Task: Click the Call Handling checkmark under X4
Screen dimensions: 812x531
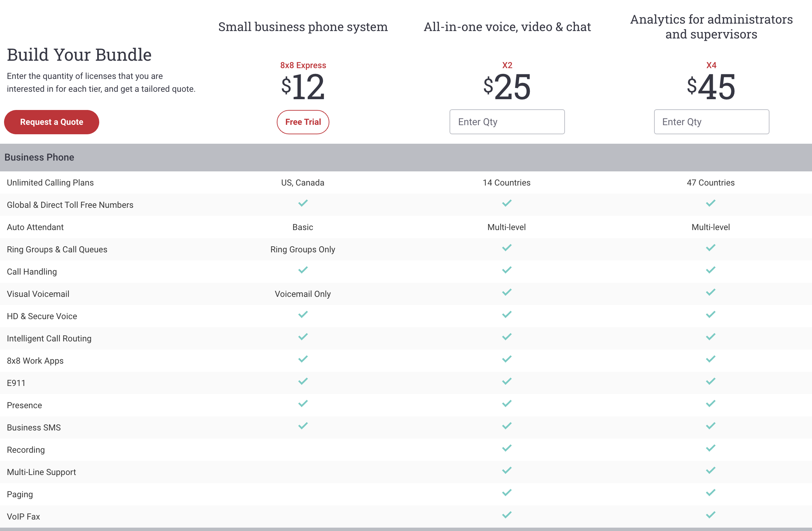Action: (x=711, y=270)
